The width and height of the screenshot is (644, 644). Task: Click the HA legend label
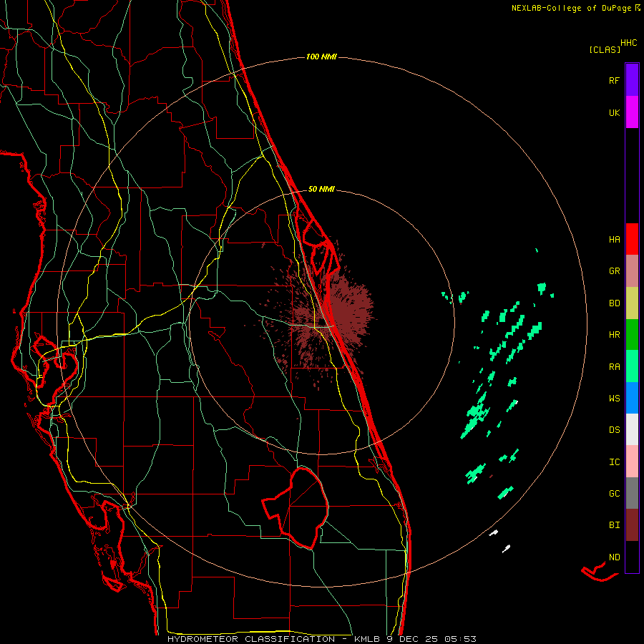[x=614, y=240]
